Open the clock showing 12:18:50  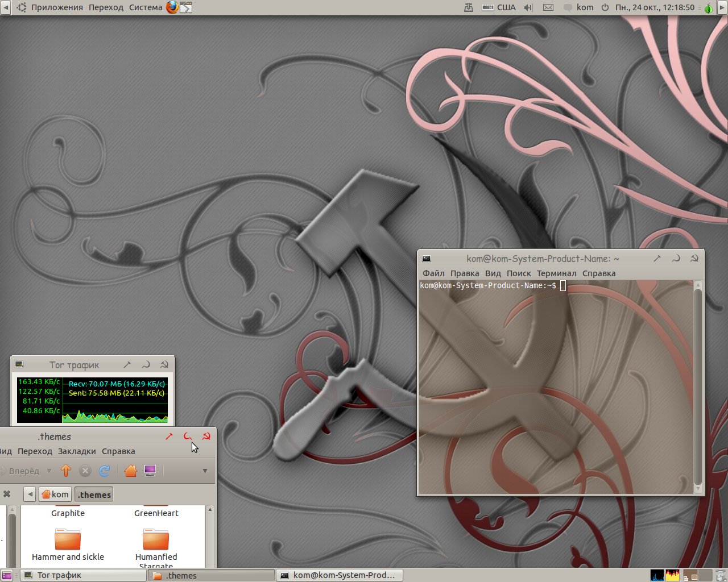[x=655, y=7]
